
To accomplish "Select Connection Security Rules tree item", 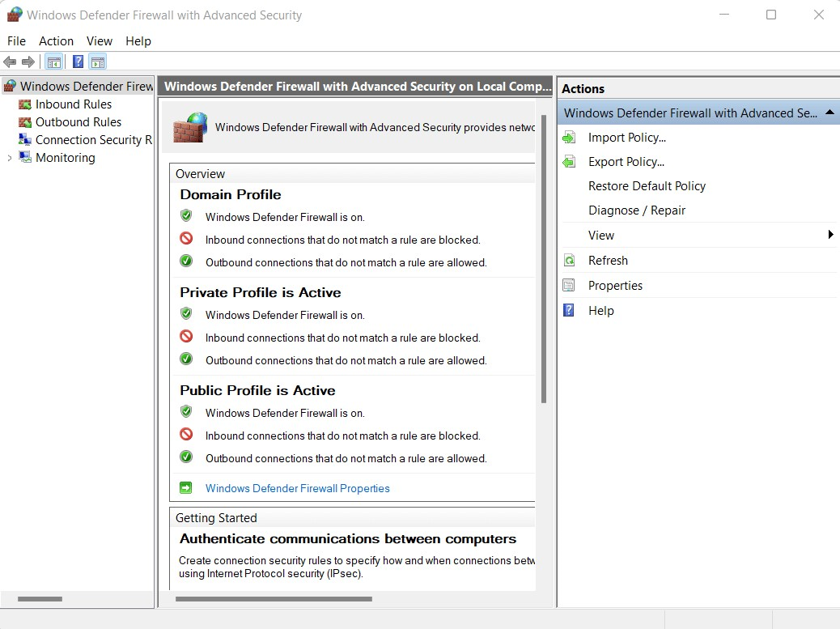I will 94,140.
